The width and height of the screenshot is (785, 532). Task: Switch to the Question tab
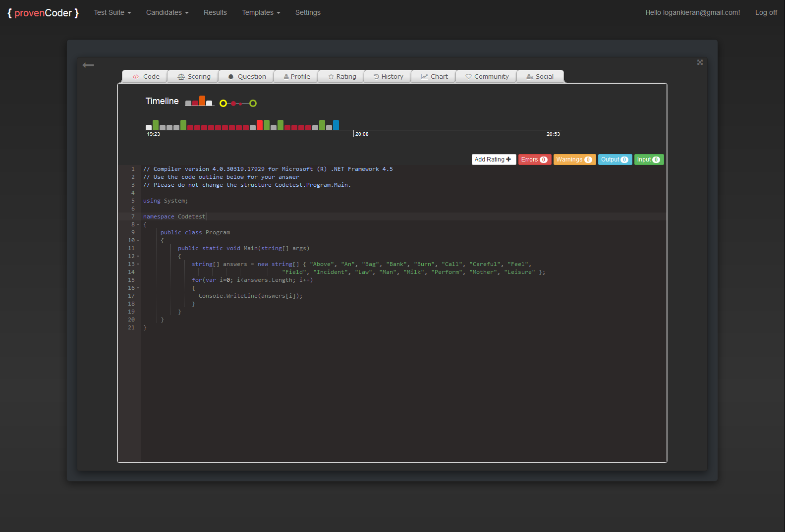tap(247, 76)
